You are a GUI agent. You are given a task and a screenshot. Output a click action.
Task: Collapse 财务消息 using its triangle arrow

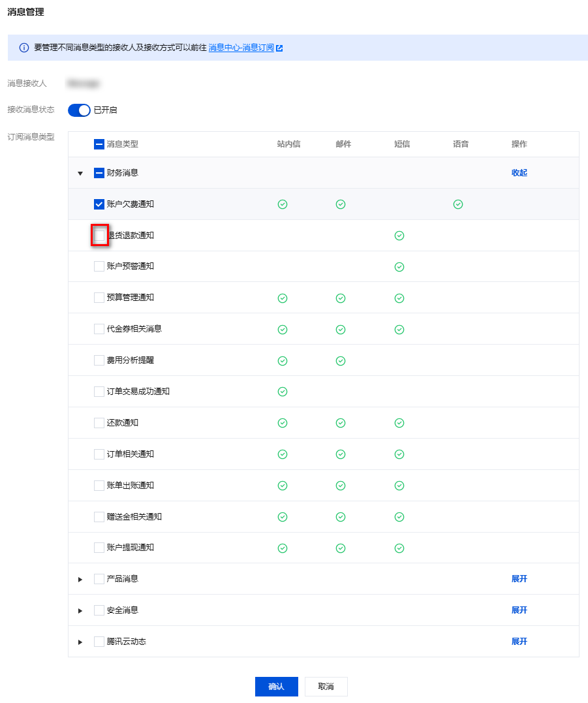(x=80, y=174)
